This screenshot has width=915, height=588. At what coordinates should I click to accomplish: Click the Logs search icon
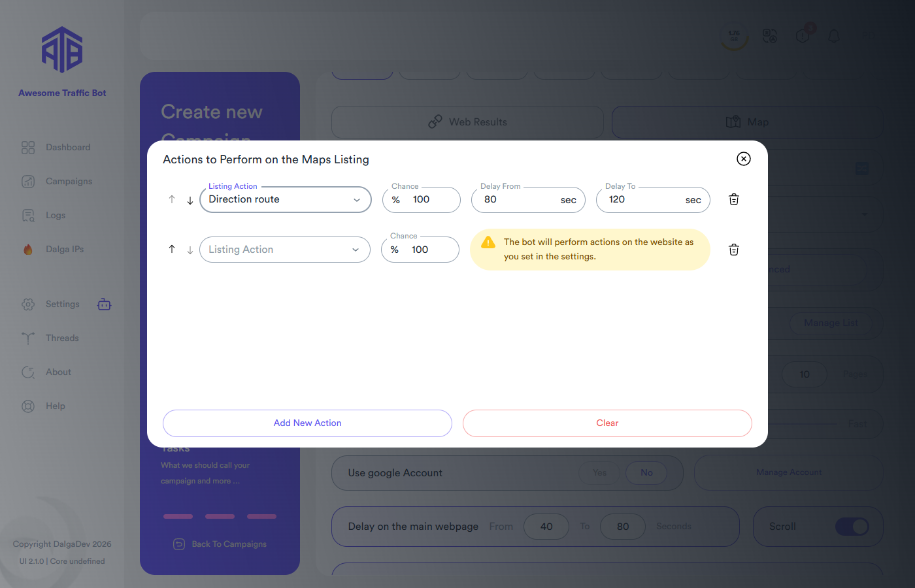28,216
